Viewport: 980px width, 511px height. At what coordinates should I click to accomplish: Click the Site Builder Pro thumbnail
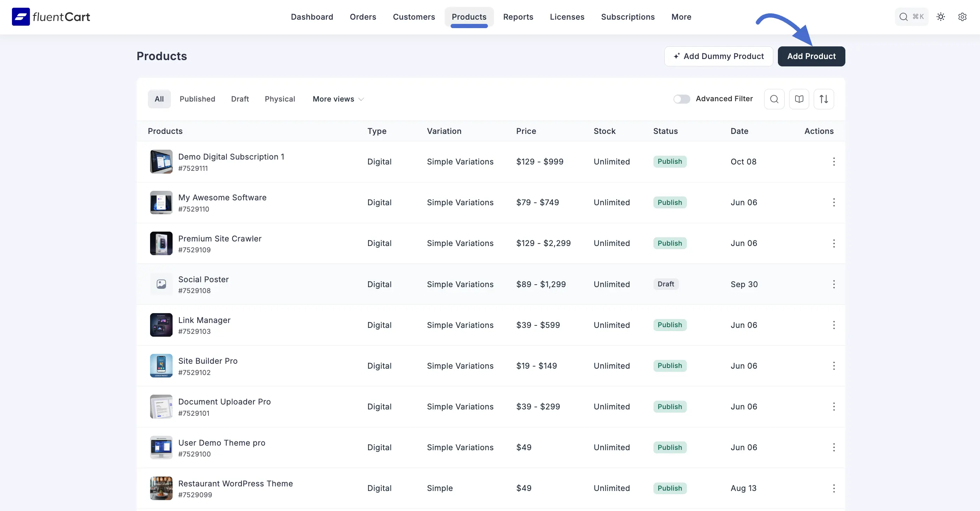pyautogui.click(x=161, y=366)
